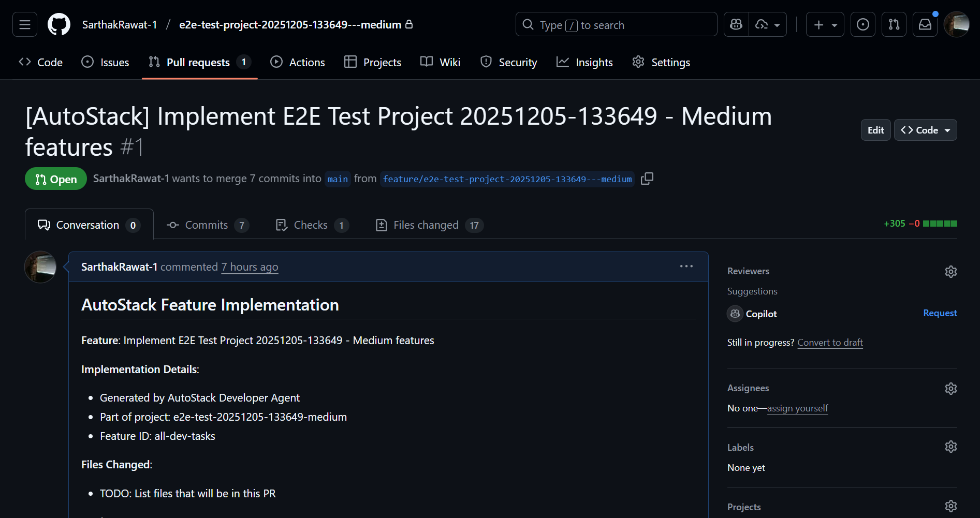This screenshot has height=518, width=980.
Task: Open the e2e-test-project repository link
Action: [x=290, y=24]
